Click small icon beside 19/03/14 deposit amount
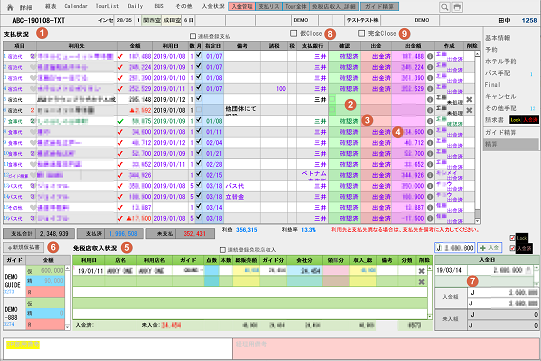 tap(528, 271)
